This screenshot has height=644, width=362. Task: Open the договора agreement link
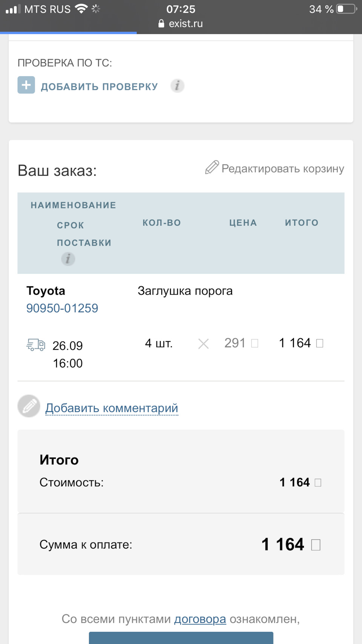(x=200, y=619)
